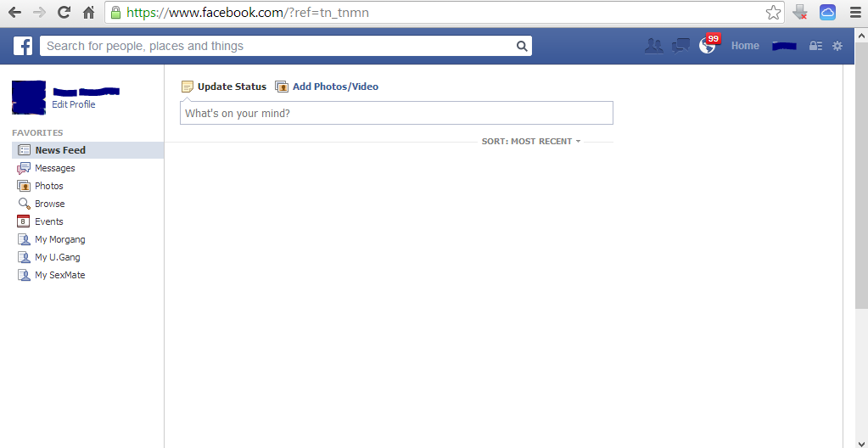Open the browser home page icon
Viewport: 868px width, 448px height.
pos(88,12)
